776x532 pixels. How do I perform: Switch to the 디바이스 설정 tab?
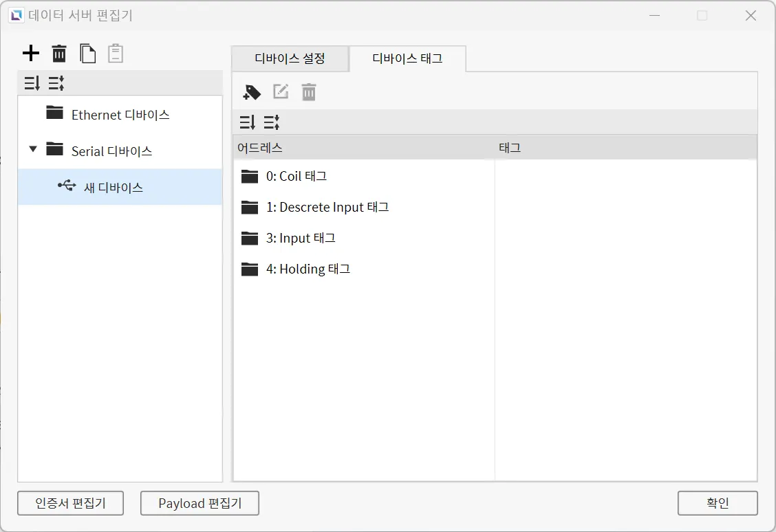290,58
